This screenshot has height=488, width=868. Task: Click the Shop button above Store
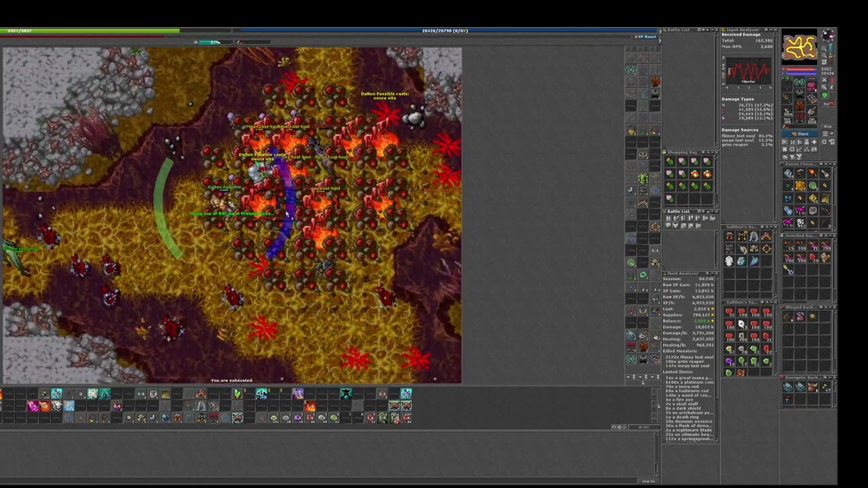(828, 126)
